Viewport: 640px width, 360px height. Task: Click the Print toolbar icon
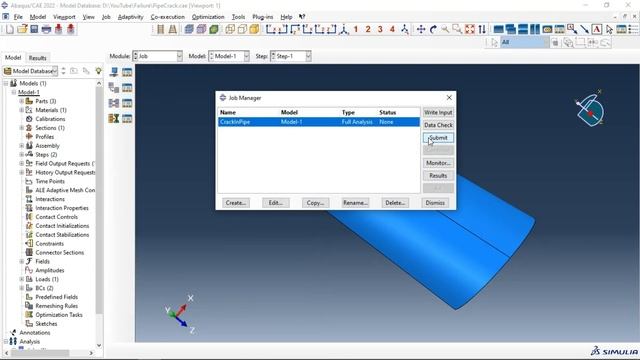(46, 29)
